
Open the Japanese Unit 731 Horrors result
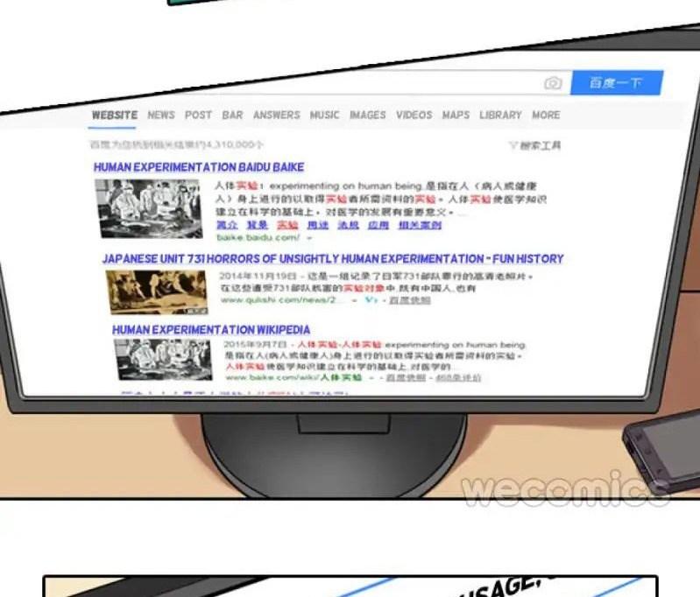pyautogui.click(x=332, y=259)
